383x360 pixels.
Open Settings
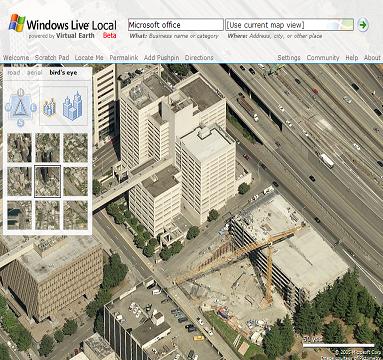click(x=289, y=58)
